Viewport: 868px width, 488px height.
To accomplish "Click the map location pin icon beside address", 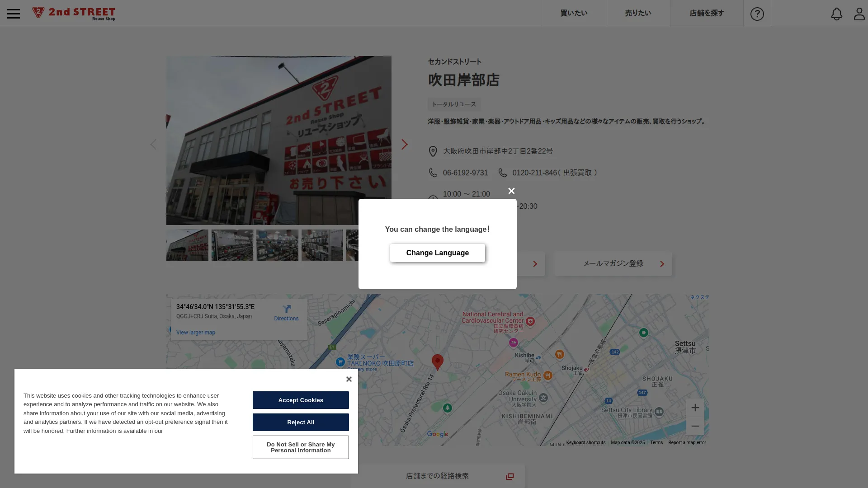I will point(433,151).
